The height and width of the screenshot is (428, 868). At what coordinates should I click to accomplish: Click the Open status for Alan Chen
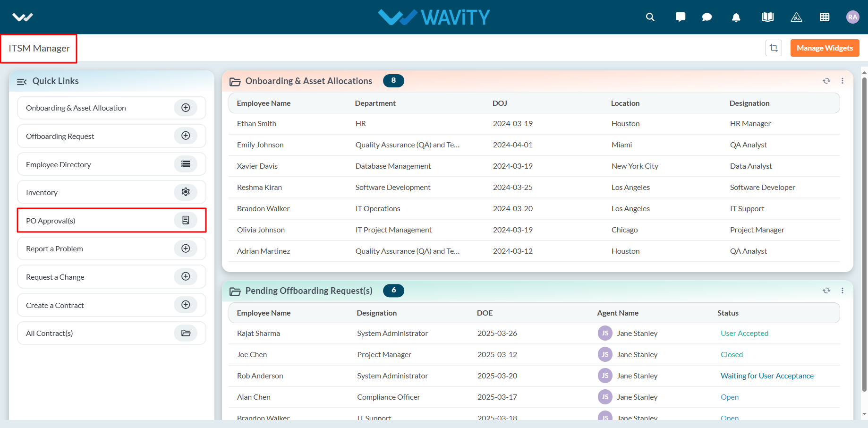[730, 397]
